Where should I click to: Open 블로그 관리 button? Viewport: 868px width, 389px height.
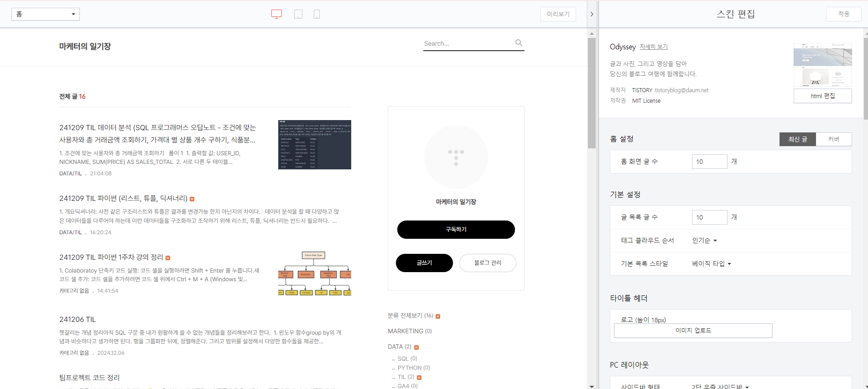[x=488, y=263]
